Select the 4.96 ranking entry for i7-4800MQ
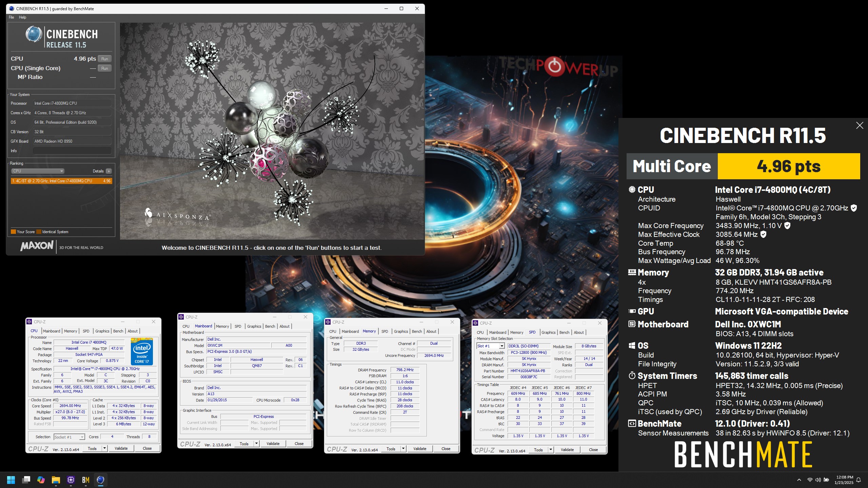The width and height of the screenshot is (868, 488). [x=61, y=181]
